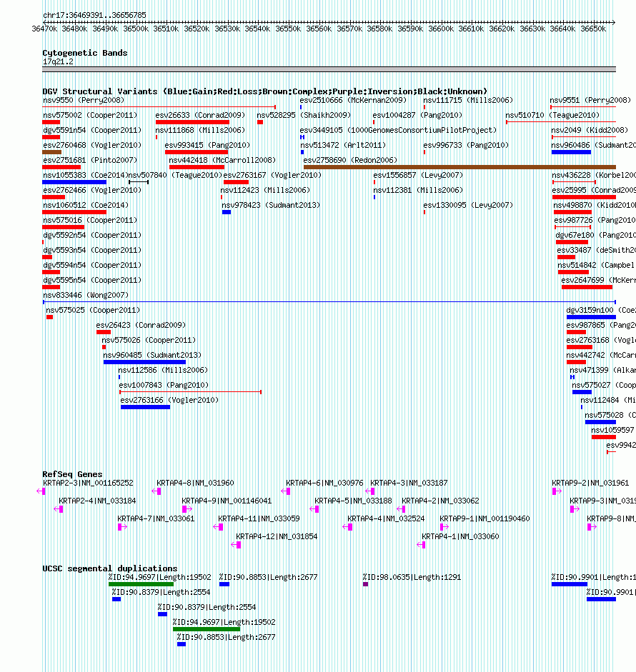The height and width of the screenshot is (672, 636).
Task: Select the red esv2647699 loss bar
Action: (587, 287)
